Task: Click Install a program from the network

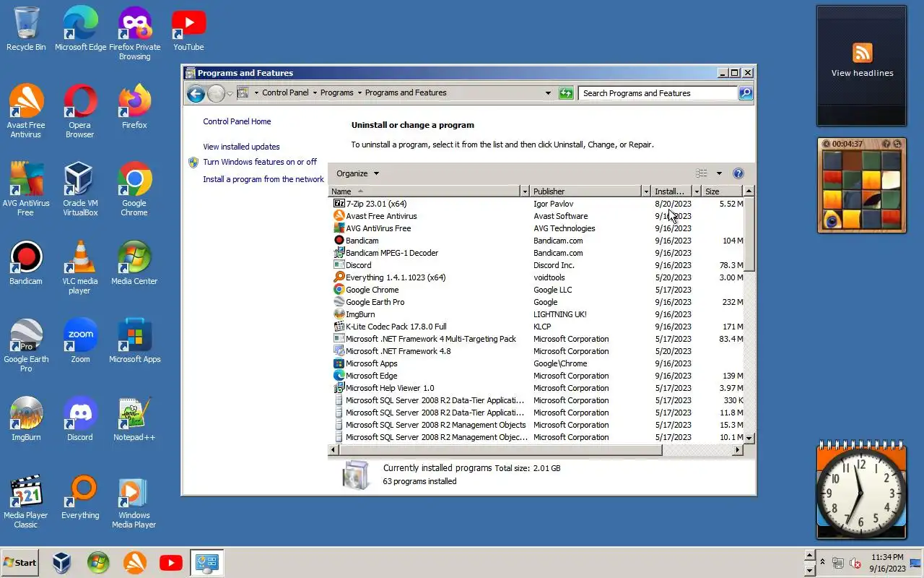Action: (x=263, y=179)
